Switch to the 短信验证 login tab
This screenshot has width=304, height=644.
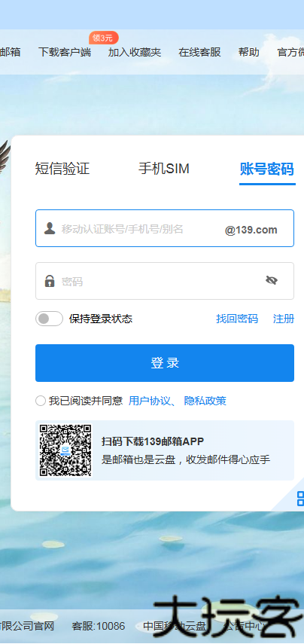[x=62, y=169]
